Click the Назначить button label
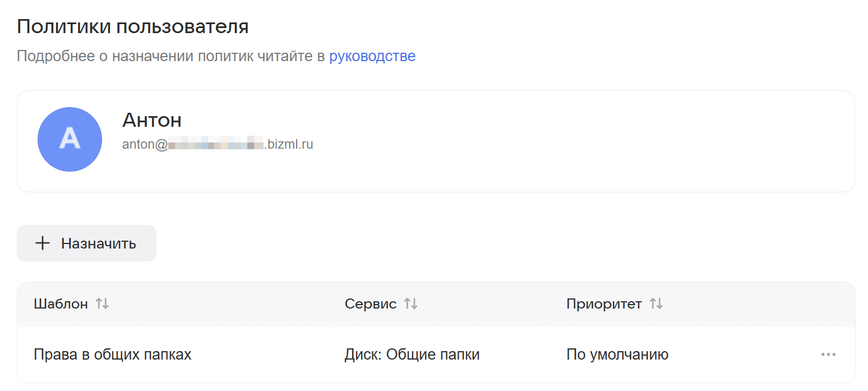This screenshot has height=391, width=868. 99,243
